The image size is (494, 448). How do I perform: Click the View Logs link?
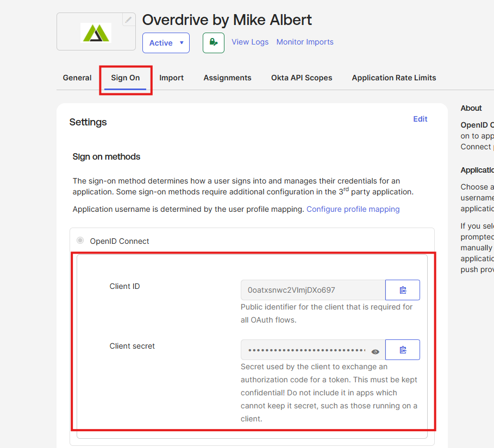(x=250, y=42)
